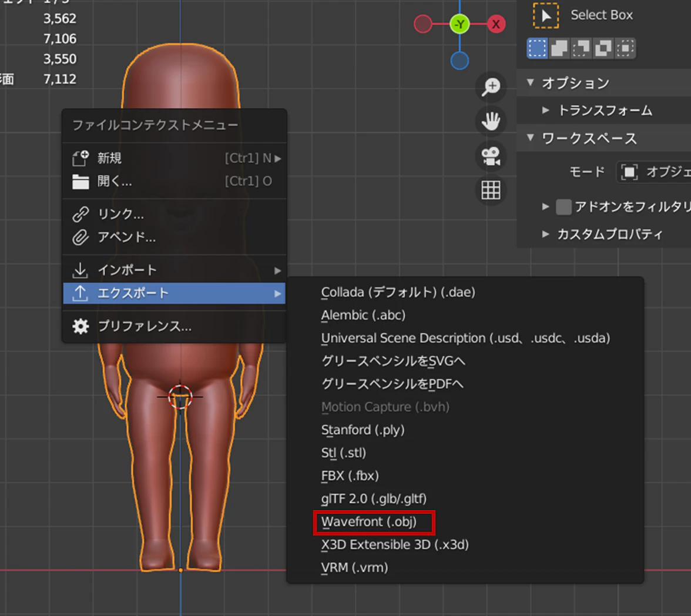Click the 3D cursor at model origin

180,396
